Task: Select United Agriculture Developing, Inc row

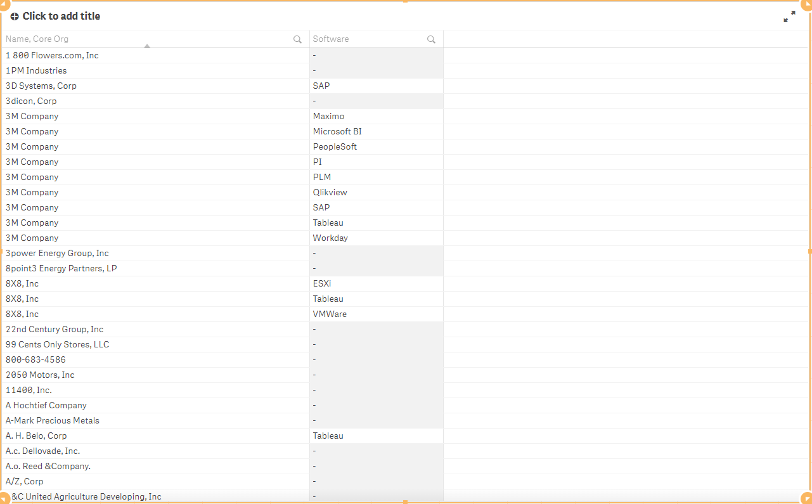Action: coord(155,496)
